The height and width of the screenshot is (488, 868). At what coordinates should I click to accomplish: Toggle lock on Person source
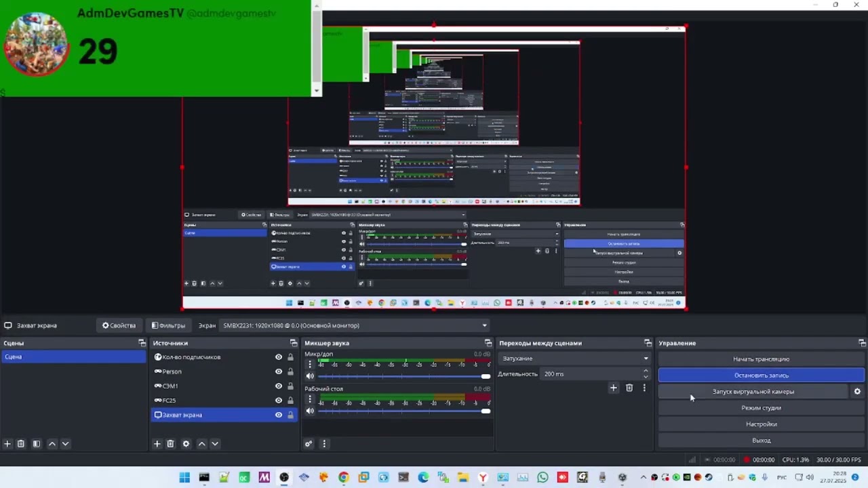click(290, 371)
